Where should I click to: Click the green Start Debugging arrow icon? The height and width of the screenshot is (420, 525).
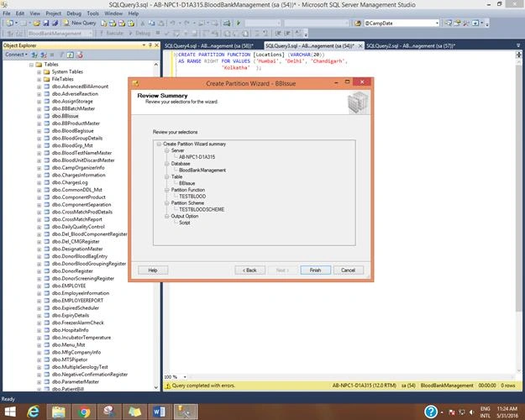[239, 24]
